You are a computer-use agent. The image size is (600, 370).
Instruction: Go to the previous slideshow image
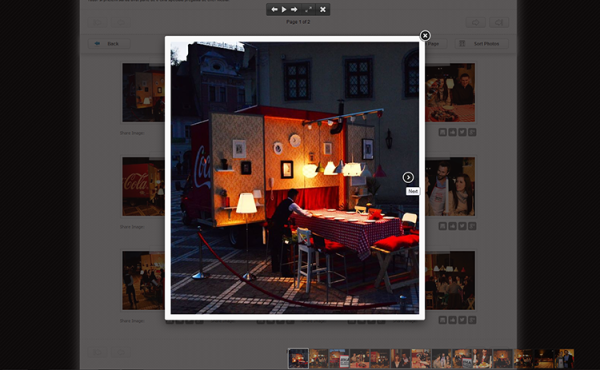point(274,10)
